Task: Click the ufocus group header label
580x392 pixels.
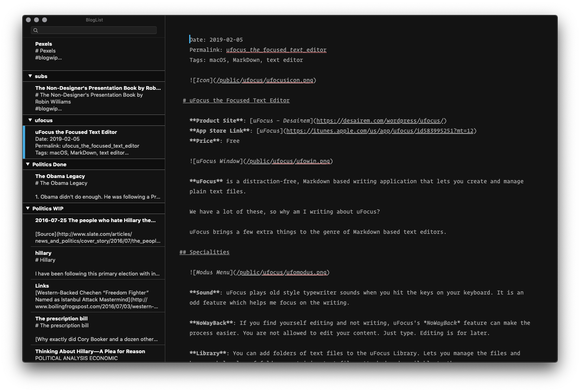Action: coord(44,120)
